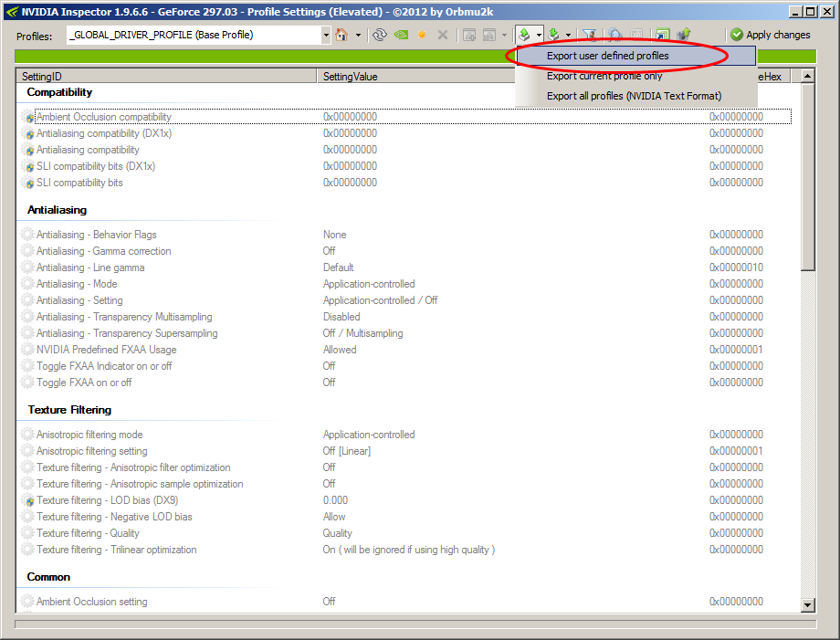The width and height of the screenshot is (840, 640).
Task: Choose Export user defined profiles
Action: 635,56
